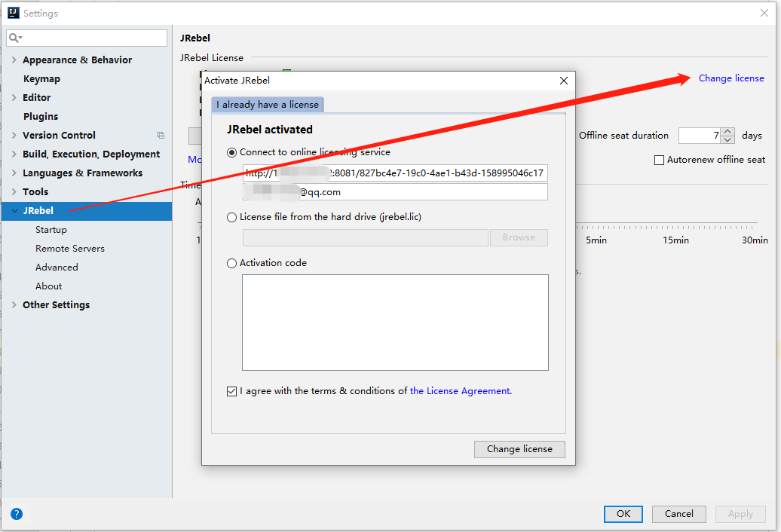The width and height of the screenshot is (781, 532).
Task: Close the Settings window
Action: coord(764,13)
